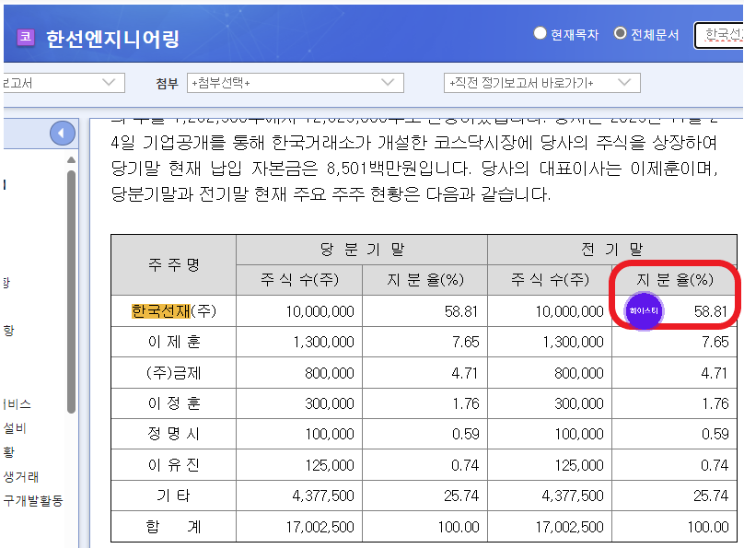Click the 0.59 percentage under 당분기말
The height and width of the screenshot is (560, 744).
[465, 434]
